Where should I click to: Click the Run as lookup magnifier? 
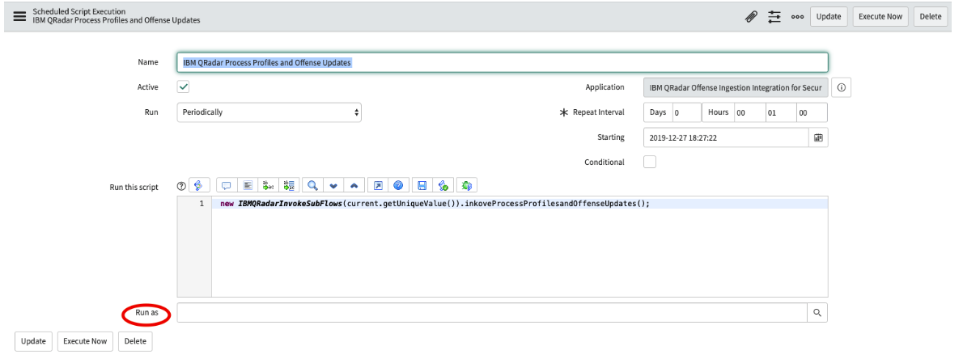click(x=817, y=312)
